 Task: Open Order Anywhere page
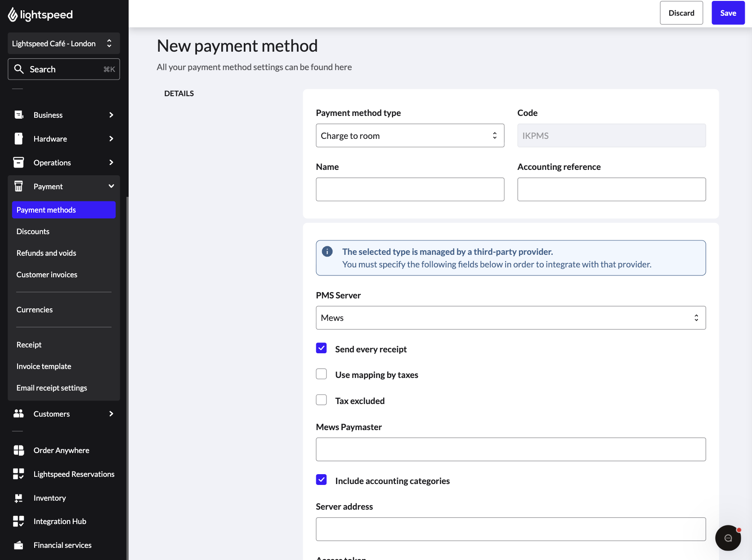pyautogui.click(x=61, y=450)
